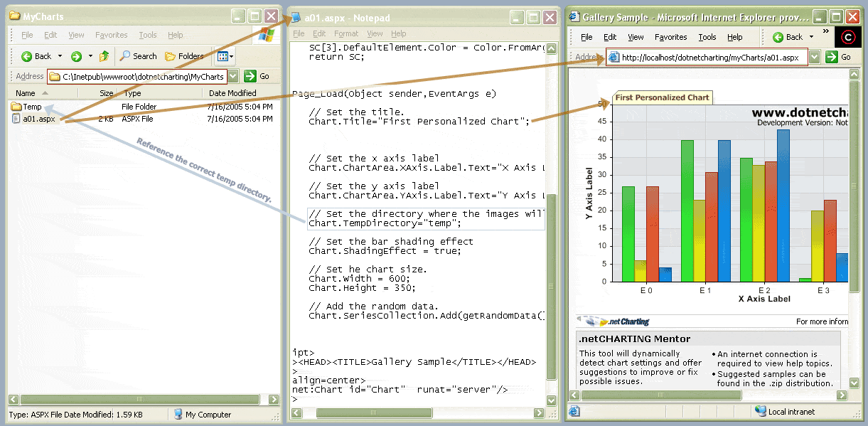The image size is (868, 426).
Task: Open the Views icon menu in Explorer
Action: (x=225, y=56)
